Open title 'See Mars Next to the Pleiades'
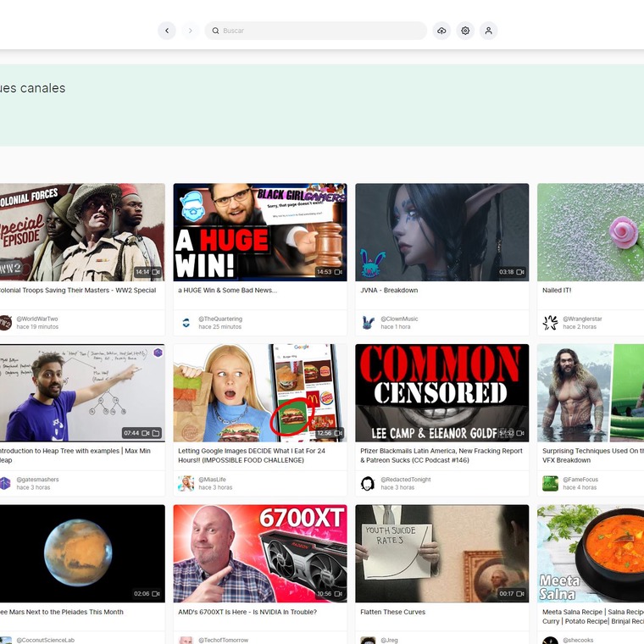The image size is (644, 644). [x=62, y=612]
